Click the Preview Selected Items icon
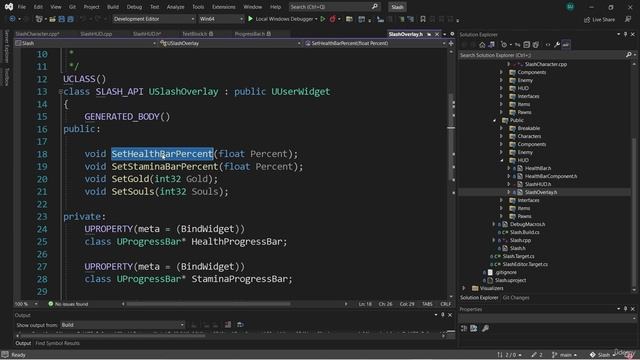This screenshot has width=640, height=360. pyautogui.click(x=566, y=44)
